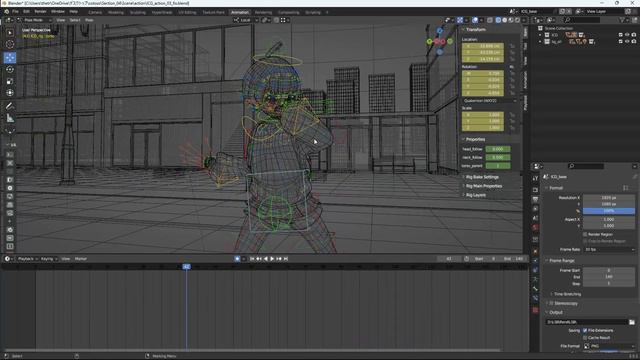Image resolution: width=640 pixels, height=360 pixels.
Task: Jump to the timeline start frame button
Action: tap(252, 259)
